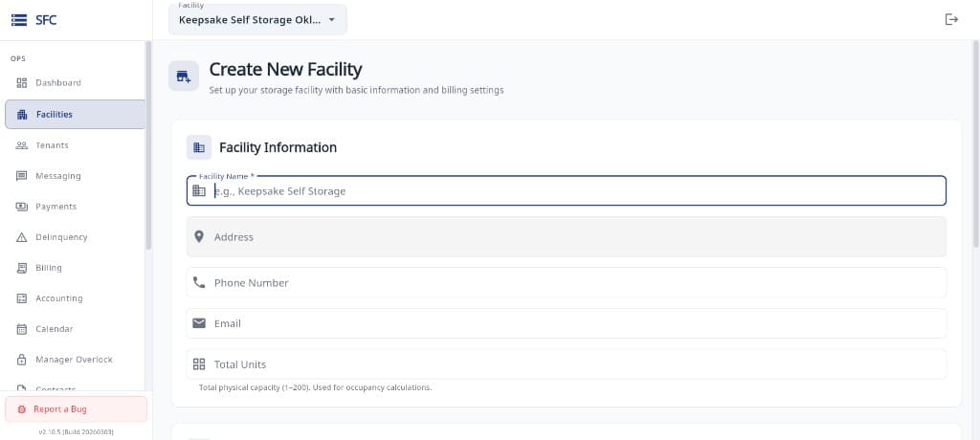
Task: Click the Delinquency warning triangle icon
Action: (22, 237)
